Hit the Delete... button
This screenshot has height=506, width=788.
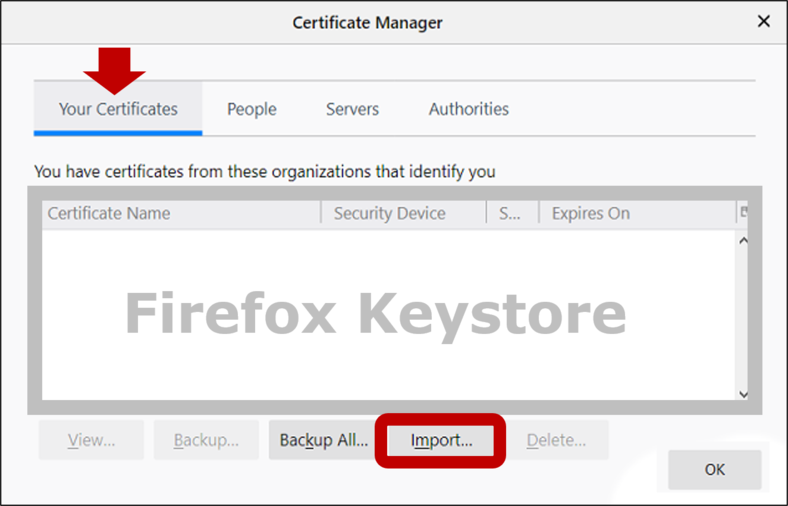[556, 440]
